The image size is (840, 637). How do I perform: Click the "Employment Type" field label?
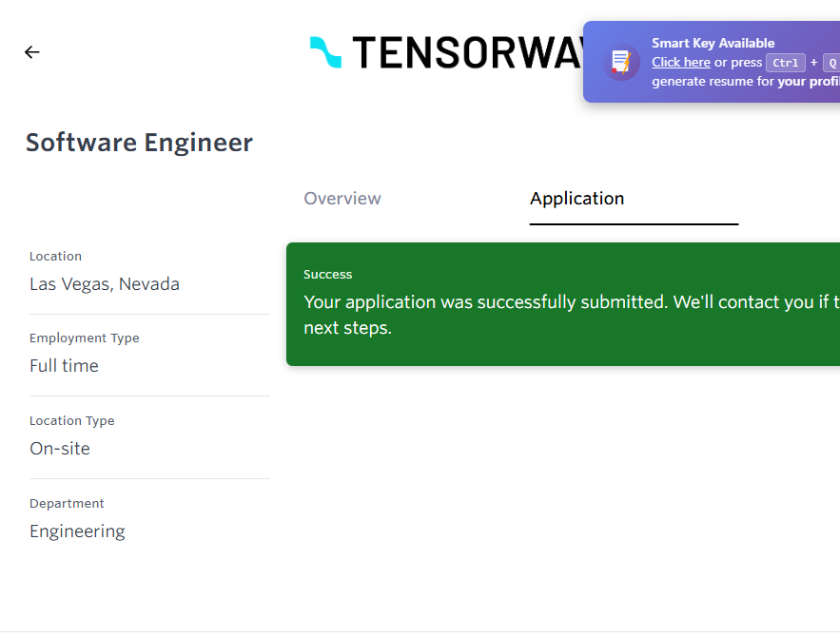(85, 338)
